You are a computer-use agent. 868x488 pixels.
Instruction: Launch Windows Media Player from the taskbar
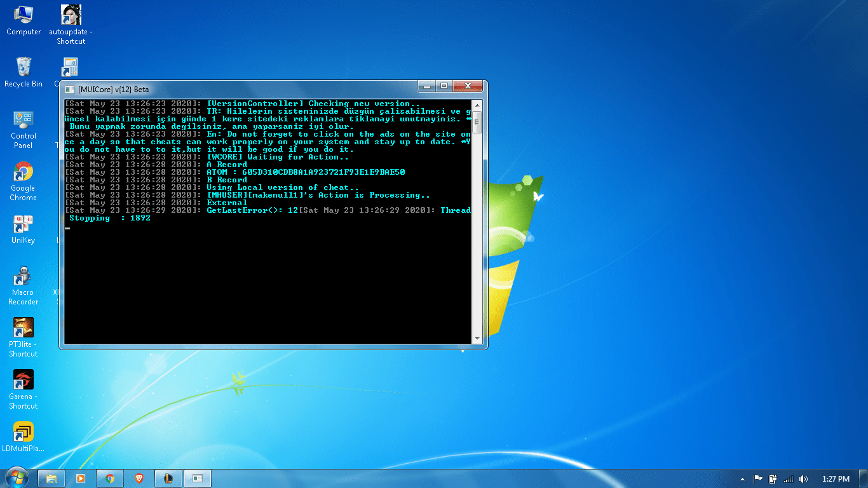tap(81, 478)
